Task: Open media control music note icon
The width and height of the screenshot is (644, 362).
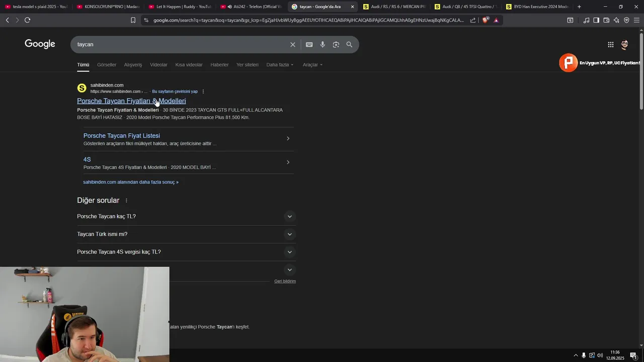Action: [x=586, y=20]
